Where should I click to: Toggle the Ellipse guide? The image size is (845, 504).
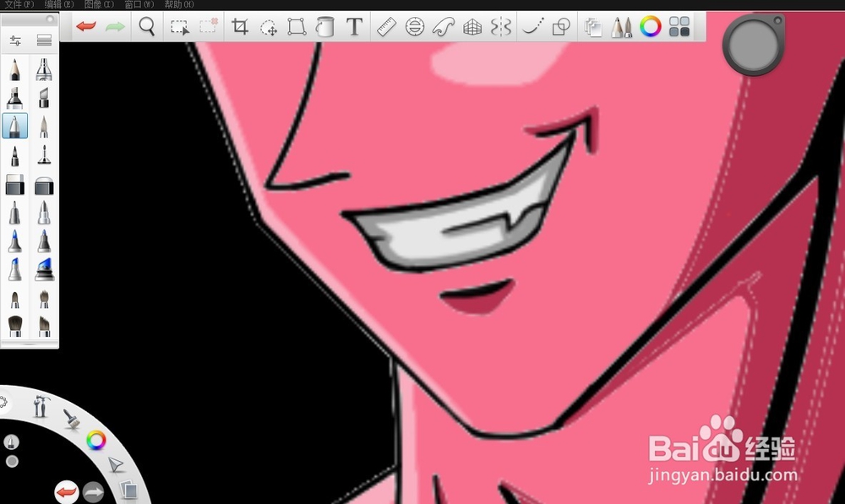414,26
